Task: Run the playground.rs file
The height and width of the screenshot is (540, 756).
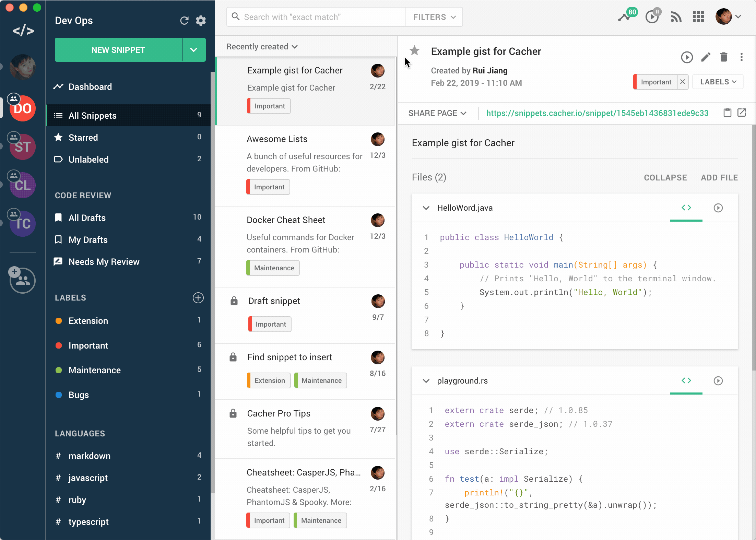Action: (x=718, y=381)
